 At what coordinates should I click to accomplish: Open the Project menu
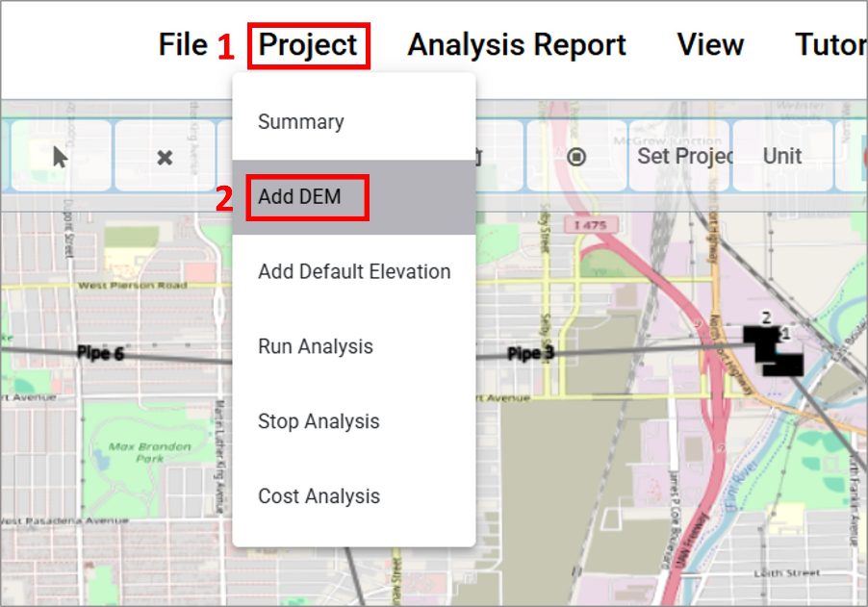[308, 45]
